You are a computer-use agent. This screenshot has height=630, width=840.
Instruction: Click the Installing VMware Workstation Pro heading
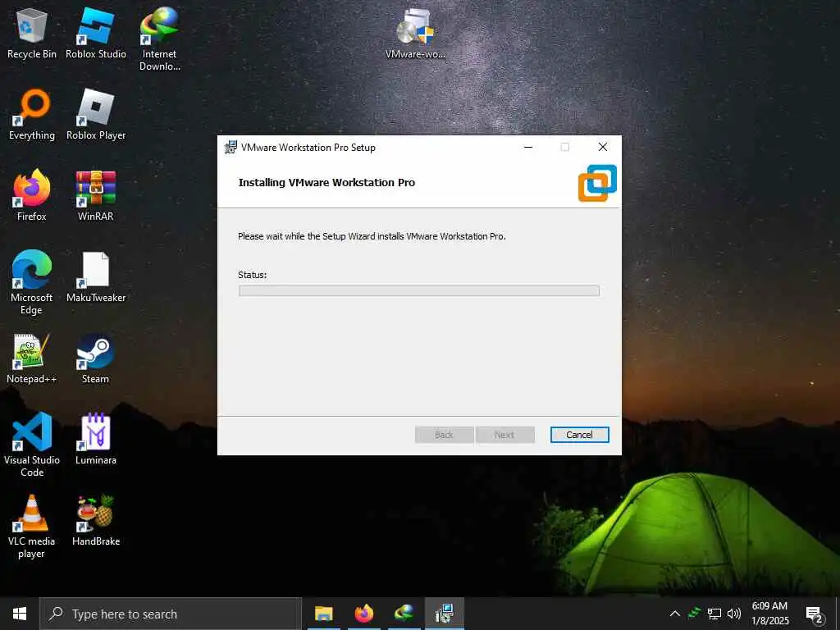coord(326,183)
